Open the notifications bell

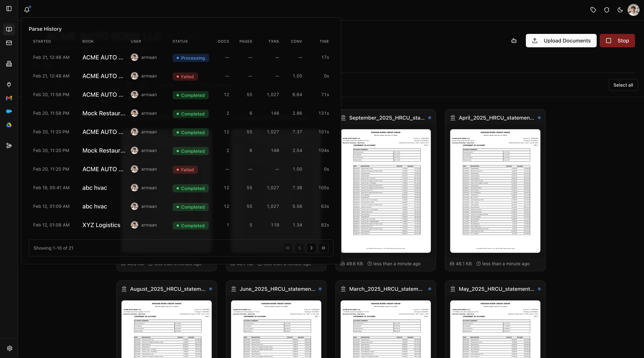[27, 9]
